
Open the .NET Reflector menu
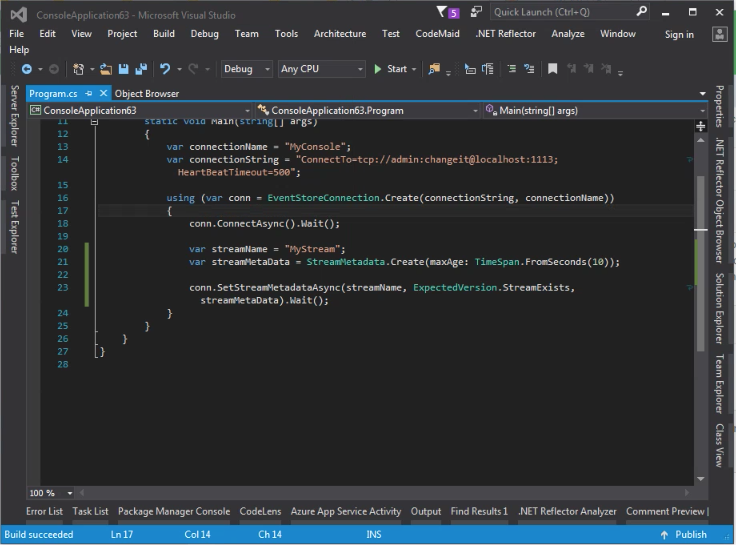click(506, 34)
